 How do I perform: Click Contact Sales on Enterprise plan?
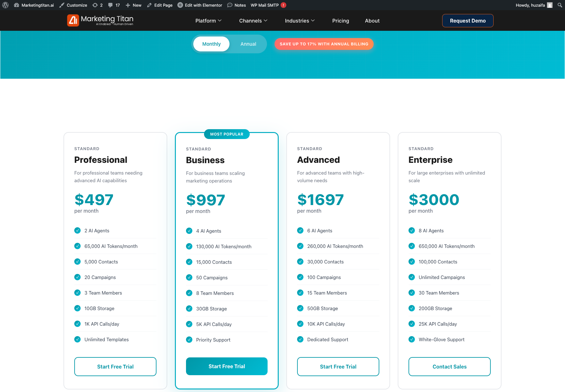point(449,367)
